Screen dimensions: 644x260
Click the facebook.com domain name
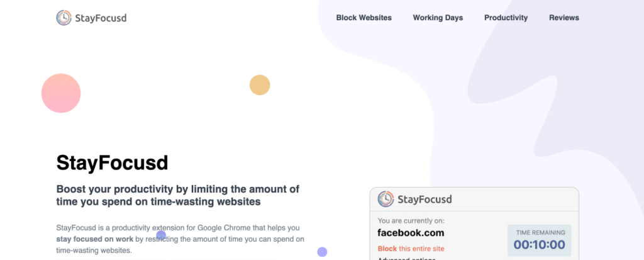[411, 233]
